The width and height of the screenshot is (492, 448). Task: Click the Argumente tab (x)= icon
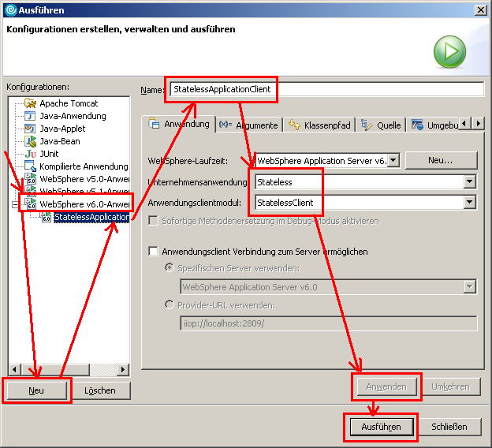tap(225, 125)
